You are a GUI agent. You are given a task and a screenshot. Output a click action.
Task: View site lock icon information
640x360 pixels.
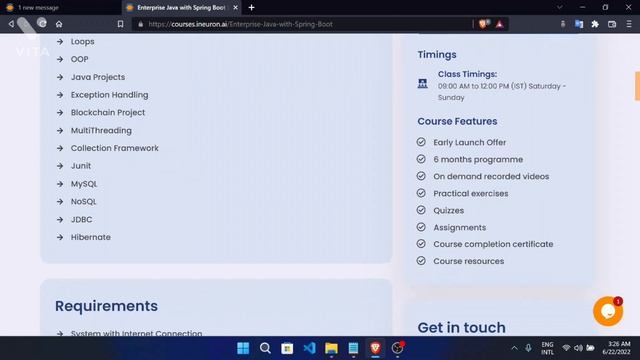click(x=141, y=24)
